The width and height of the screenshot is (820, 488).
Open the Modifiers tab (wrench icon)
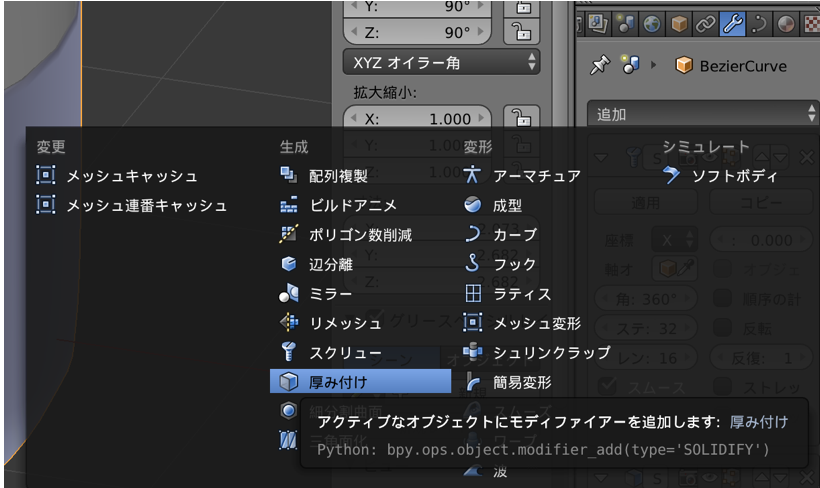[732, 24]
